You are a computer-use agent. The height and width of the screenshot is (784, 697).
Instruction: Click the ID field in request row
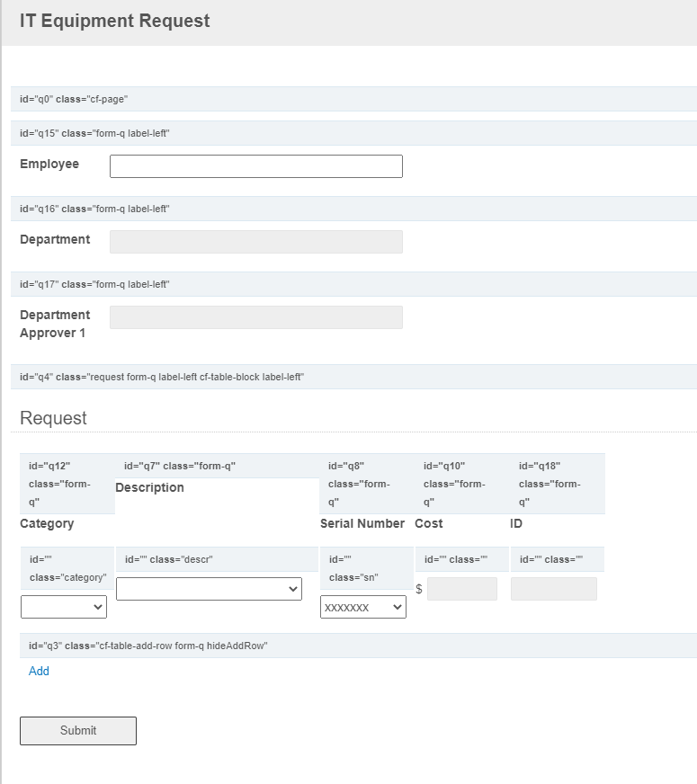coord(553,589)
